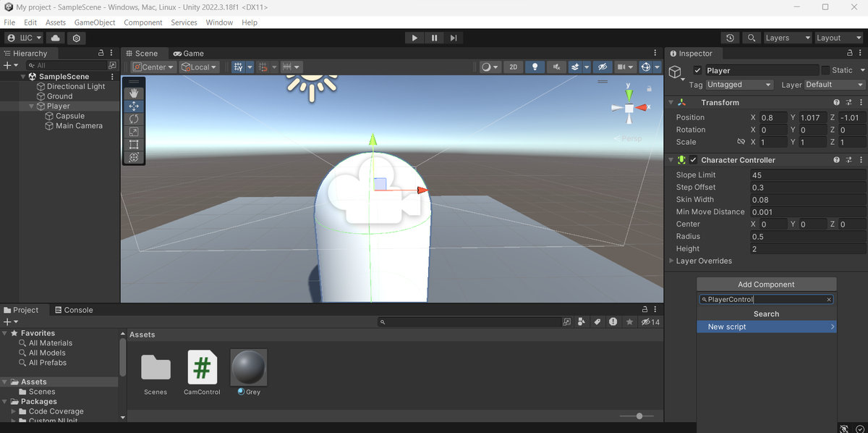Screen dimensions: 868x433
Task: Switch the Scene view to 2D mode
Action: click(x=513, y=67)
